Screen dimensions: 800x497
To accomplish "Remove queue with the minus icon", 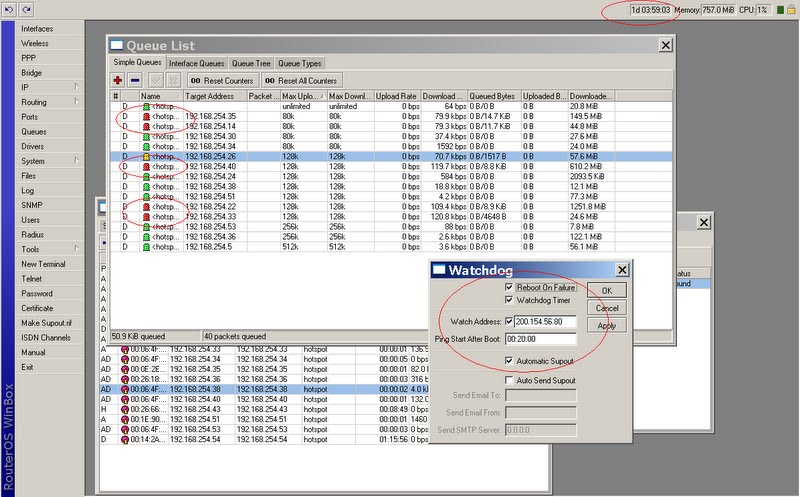I will [x=135, y=80].
